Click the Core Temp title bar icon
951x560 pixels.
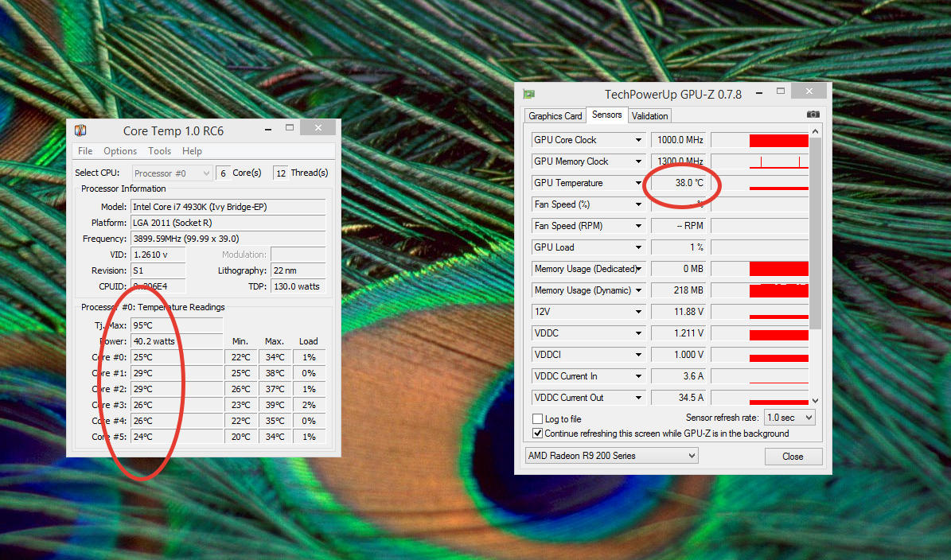click(x=80, y=130)
